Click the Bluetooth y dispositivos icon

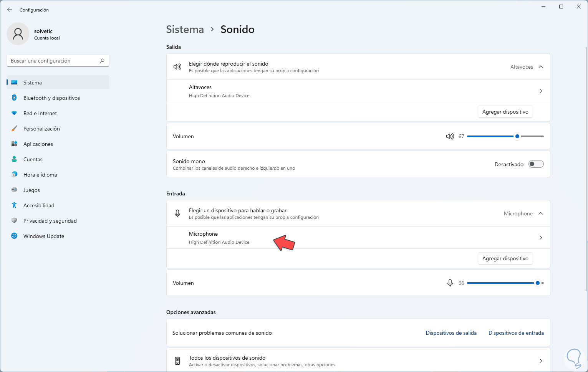coord(14,98)
